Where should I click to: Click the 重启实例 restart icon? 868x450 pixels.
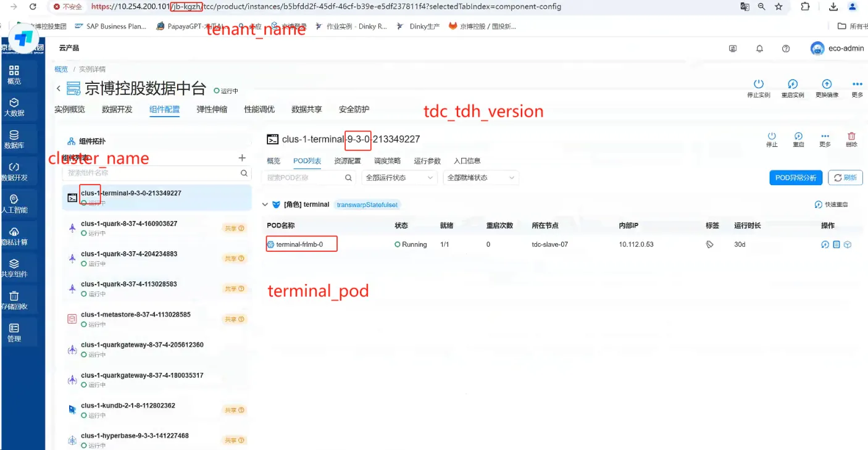point(793,85)
